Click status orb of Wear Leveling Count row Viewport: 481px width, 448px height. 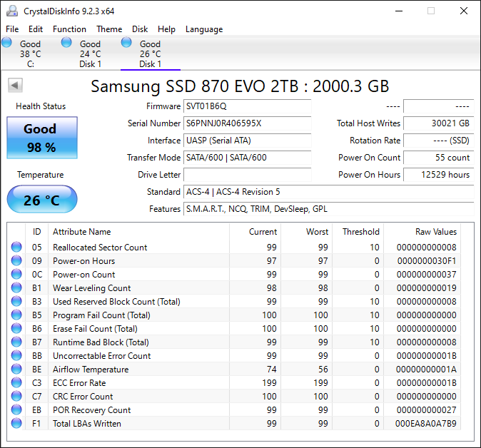click(x=16, y=287)
